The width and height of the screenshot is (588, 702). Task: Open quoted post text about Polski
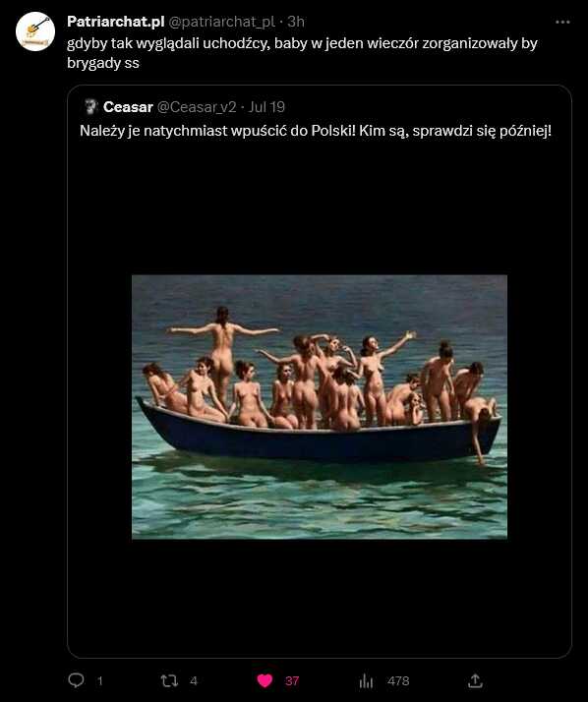[316, 131]
